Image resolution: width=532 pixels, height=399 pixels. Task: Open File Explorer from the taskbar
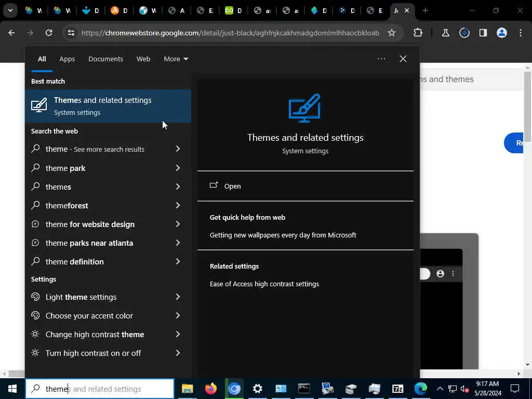pos(187,389)
